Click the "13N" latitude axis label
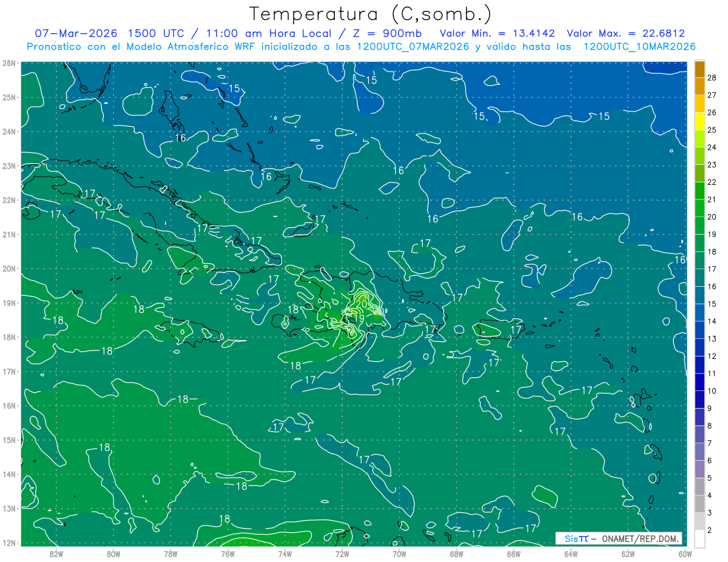The width and height of the screenshot is (728, 562). 8,508
